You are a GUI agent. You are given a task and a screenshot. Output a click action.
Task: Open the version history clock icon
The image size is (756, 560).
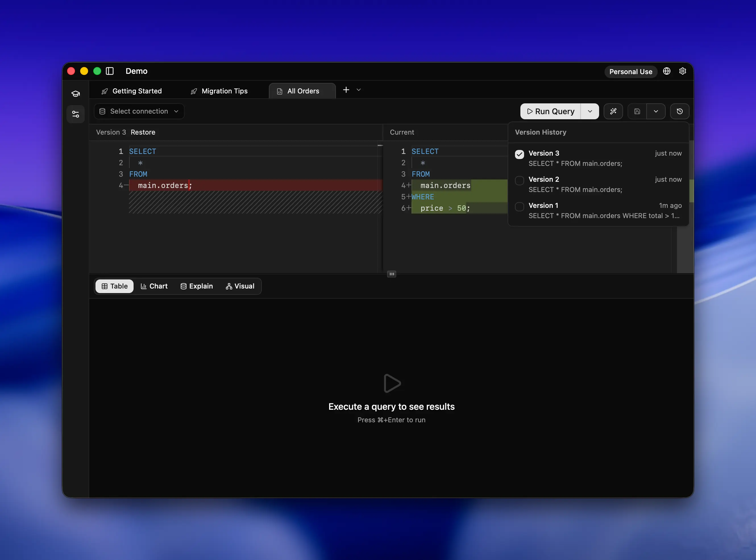coord(679,112)
